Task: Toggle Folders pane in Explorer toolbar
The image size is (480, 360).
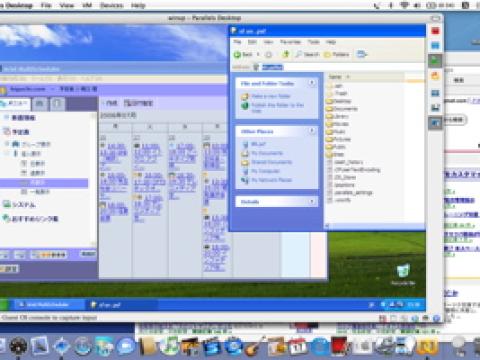Action: click(x=337, y=54)
